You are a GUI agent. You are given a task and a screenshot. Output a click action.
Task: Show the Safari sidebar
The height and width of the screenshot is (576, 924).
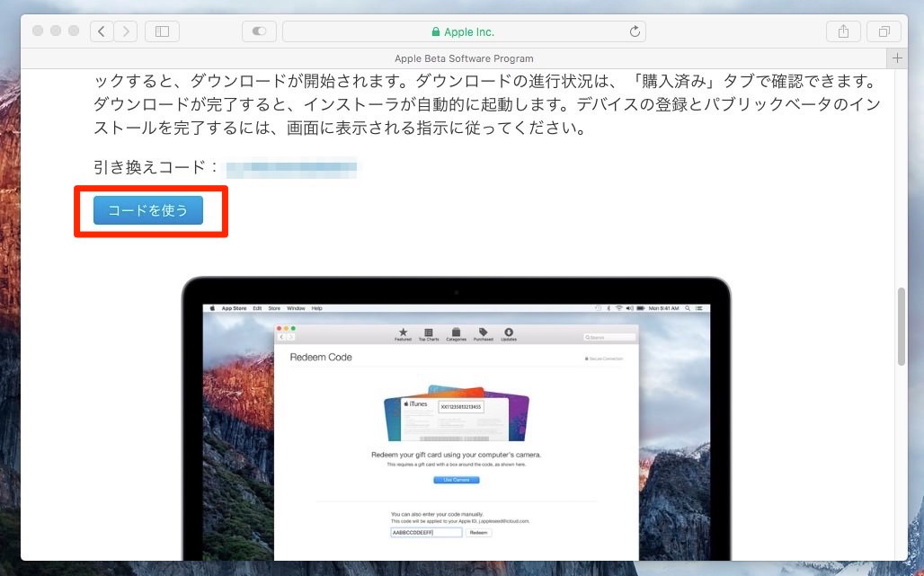pos(162,31)
